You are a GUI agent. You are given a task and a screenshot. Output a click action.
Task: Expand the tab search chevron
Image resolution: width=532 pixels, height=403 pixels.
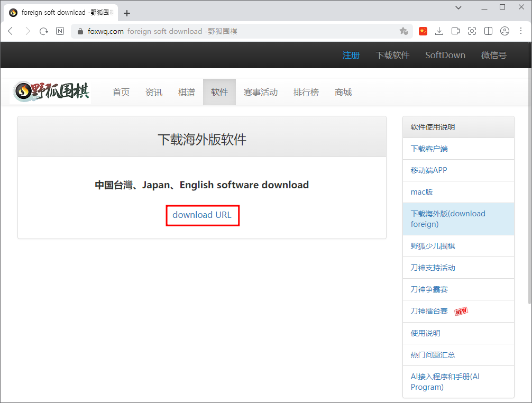[x=458, y=7]
